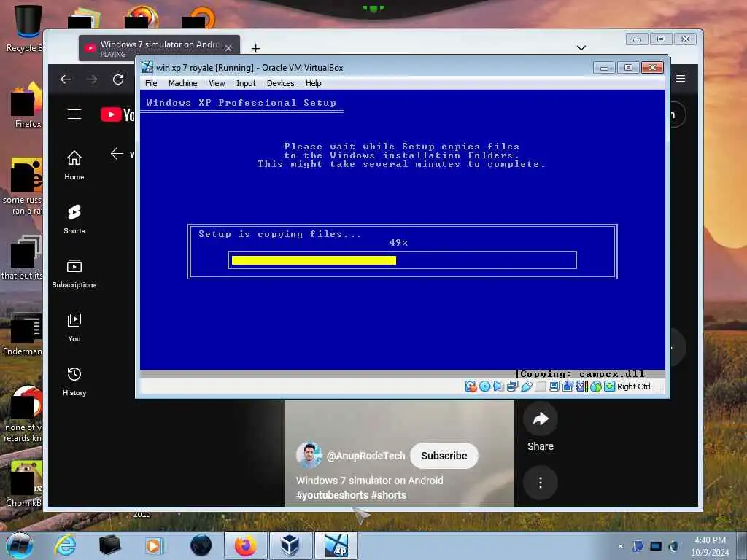Subscribe to the @AnupRodeTech channel
The width and height of the screenshot is (747, 560).
[x=444, y=456]
